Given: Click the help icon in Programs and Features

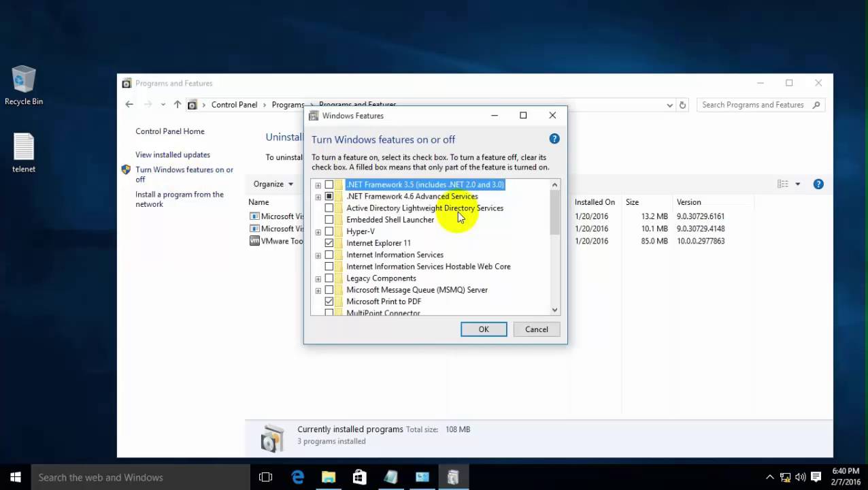Looking at the screenshot, I should (818, 184).
